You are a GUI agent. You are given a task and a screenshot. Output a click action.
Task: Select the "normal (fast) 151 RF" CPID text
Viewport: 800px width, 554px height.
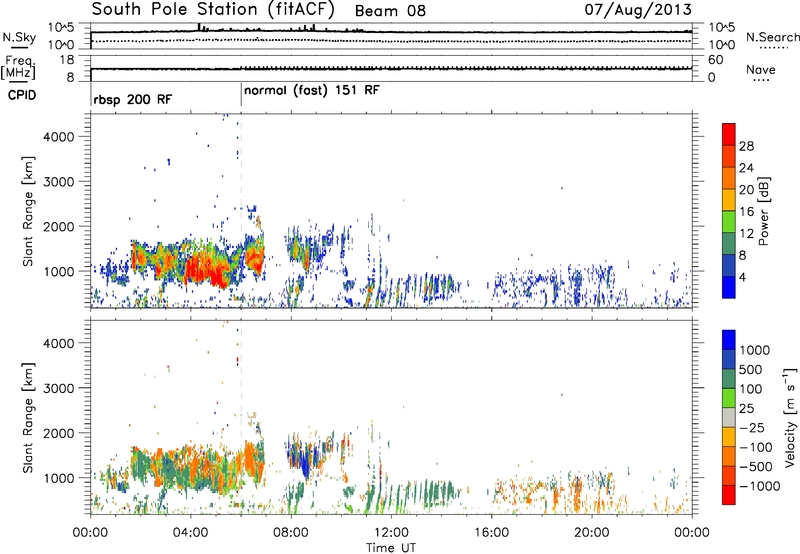pos(312,90)
